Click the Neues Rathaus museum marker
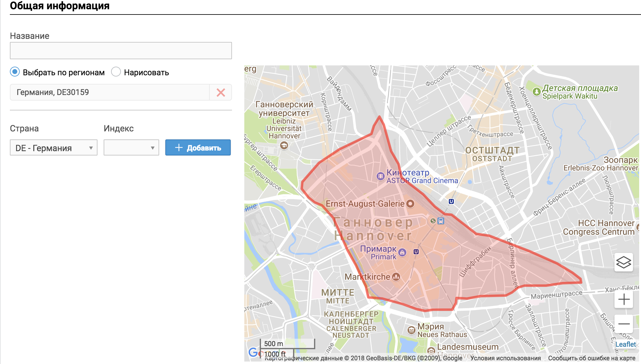This screenshot has height=364, width=641. point(411,330)
